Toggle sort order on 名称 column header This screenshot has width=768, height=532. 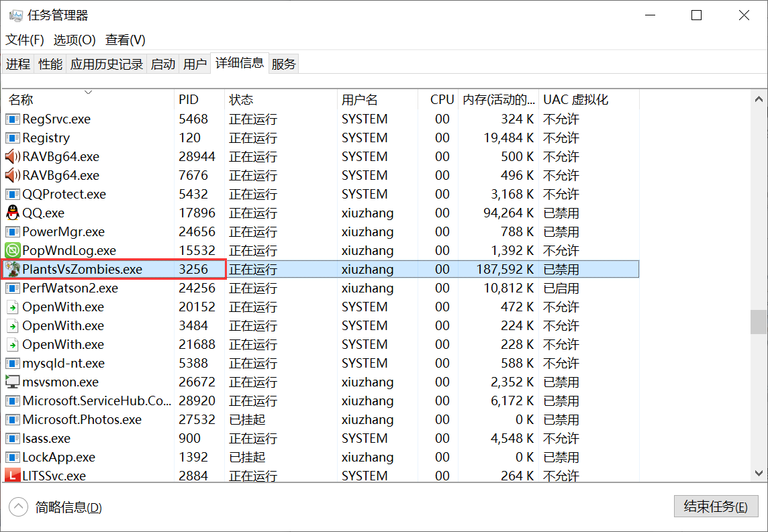pyautogui.click(x=88, y=99)
